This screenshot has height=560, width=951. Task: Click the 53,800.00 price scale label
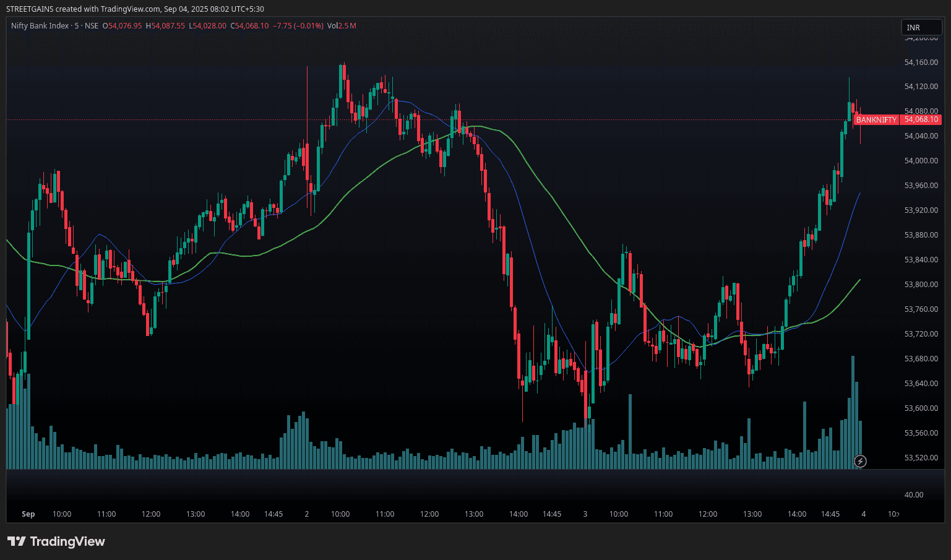[921, 285]
